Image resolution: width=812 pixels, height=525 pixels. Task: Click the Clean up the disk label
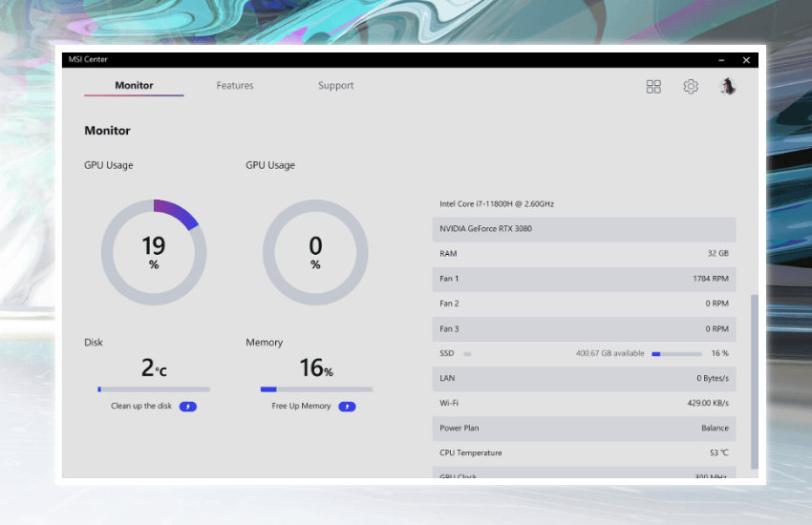[x=140, y=406]
